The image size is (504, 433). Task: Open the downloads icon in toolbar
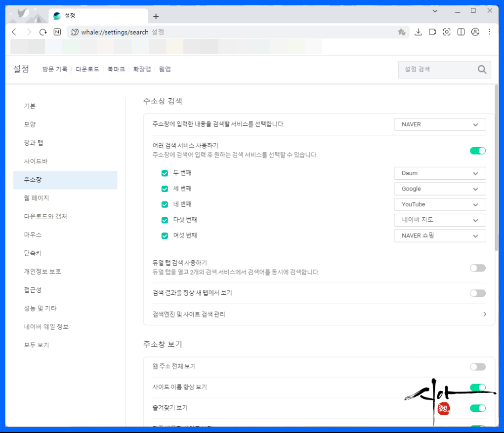pyautogui.click(x=418, y=32)
